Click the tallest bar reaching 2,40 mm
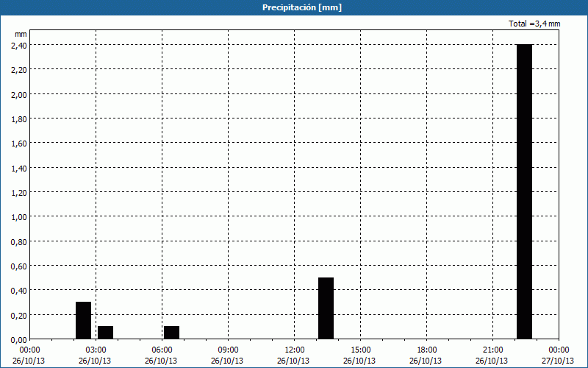This screenshot has width=588, height=368. (x=524, y=192)
